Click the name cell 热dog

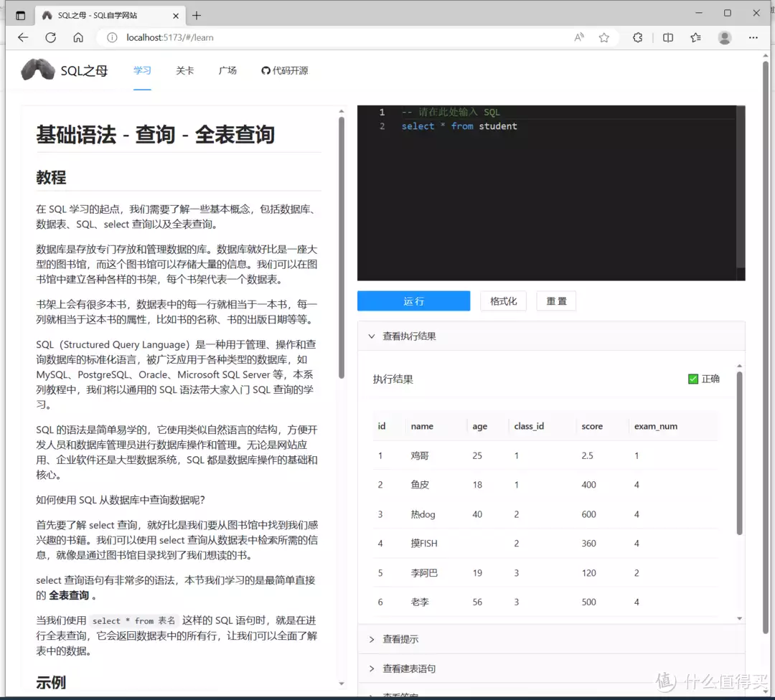tap(423, 514)
